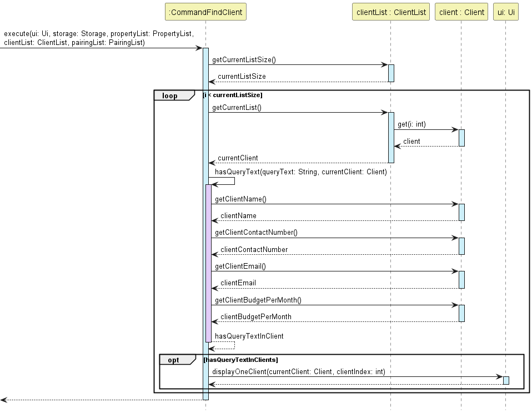Click the ClientList activation box for getCurrentList

(391, 138)
